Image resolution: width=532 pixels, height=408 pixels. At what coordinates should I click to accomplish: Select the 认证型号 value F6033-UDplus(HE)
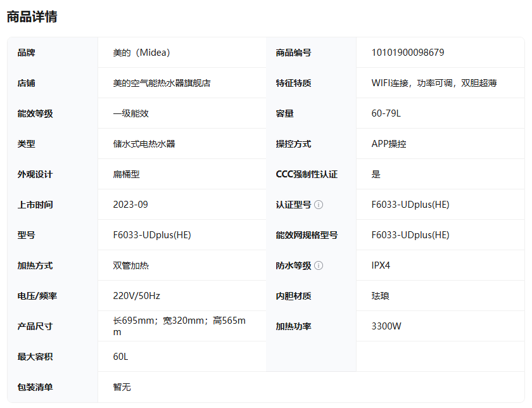(410, 205)
